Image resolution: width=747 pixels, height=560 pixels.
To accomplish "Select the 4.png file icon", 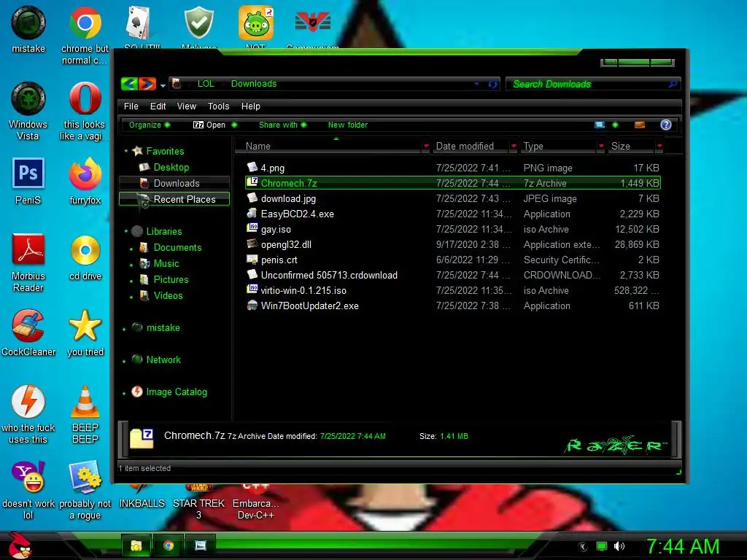I will point(252,167).
